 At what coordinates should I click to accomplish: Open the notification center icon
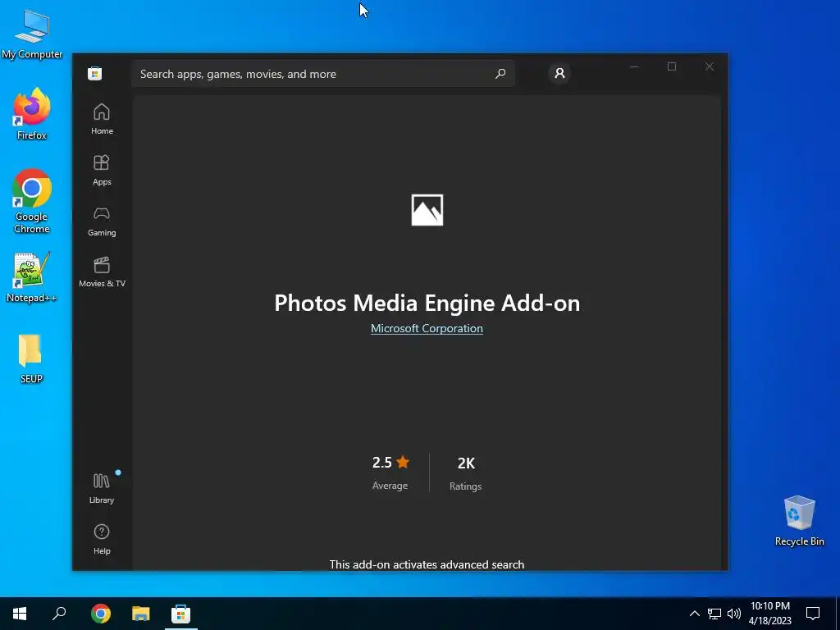tap(813, 614)
